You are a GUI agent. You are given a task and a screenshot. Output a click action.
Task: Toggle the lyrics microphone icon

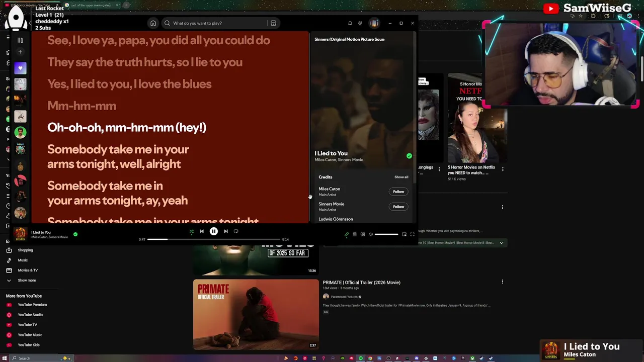[x=347, y=234]
